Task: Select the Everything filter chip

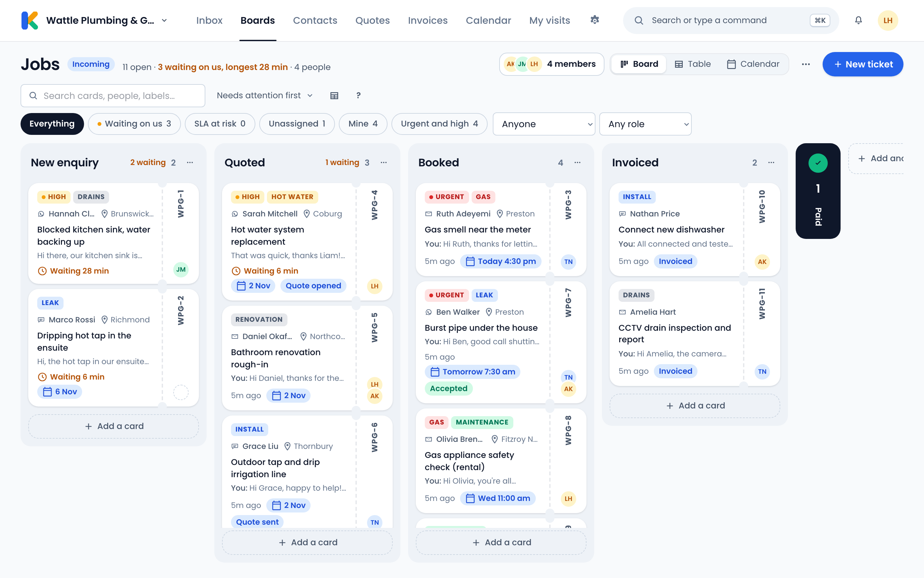Action: [x=52, y=124]
